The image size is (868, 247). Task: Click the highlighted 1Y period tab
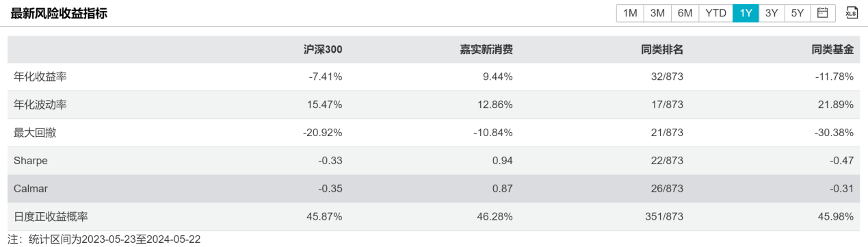(746, 13)
